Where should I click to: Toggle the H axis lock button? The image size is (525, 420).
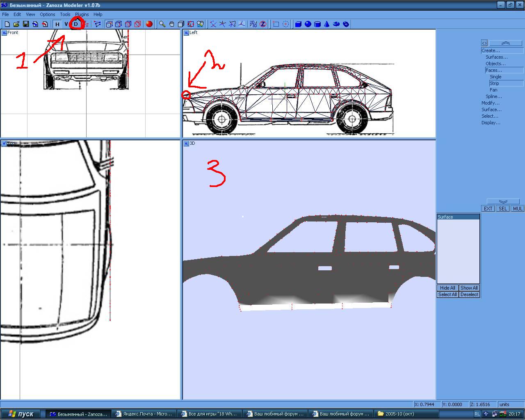[x=57, y=24]
